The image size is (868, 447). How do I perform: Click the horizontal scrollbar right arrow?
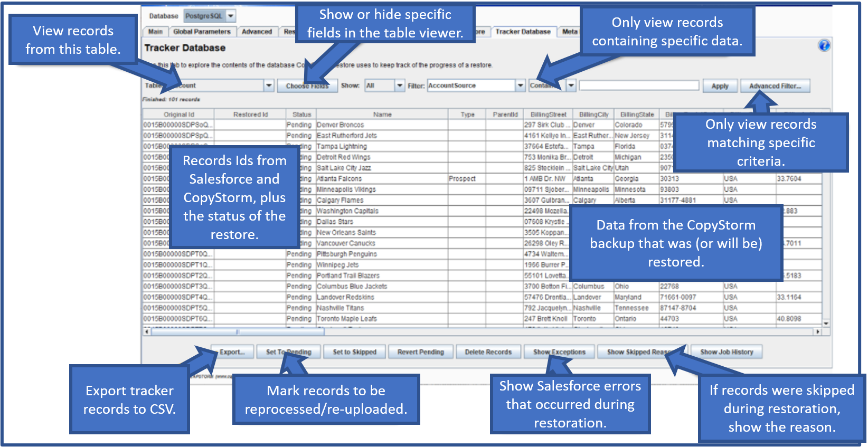click(818, 332)
